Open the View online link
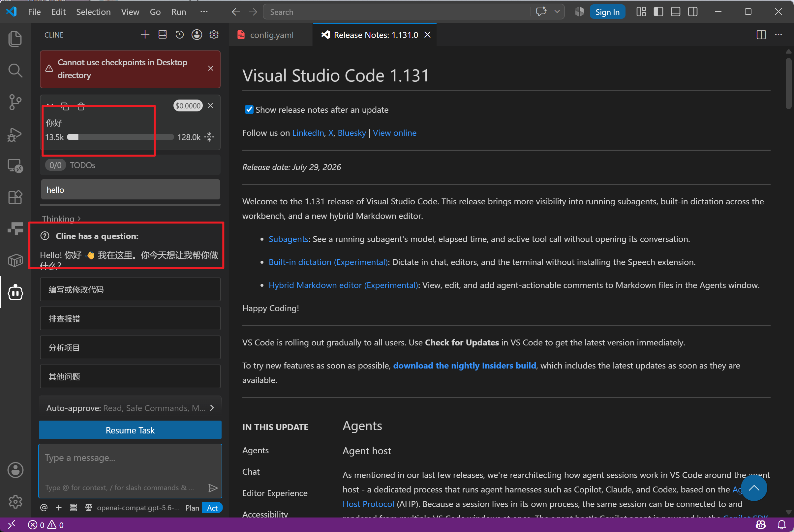 tap(395, 133)
